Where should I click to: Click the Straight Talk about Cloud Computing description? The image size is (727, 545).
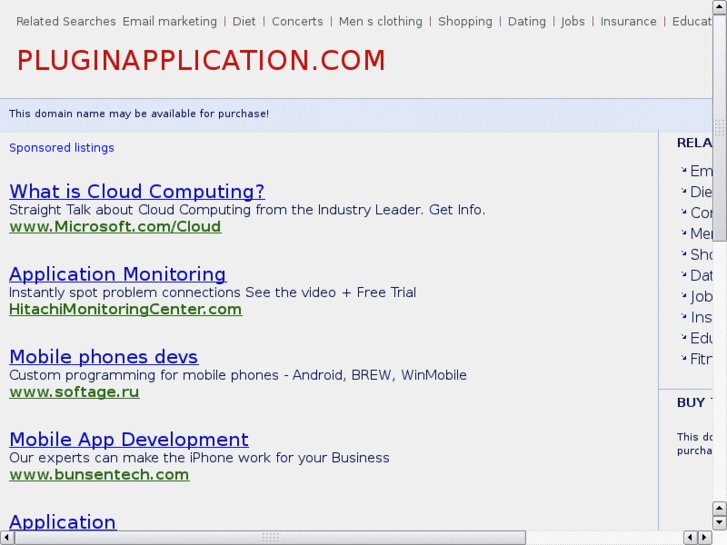(x=247, y=210)
